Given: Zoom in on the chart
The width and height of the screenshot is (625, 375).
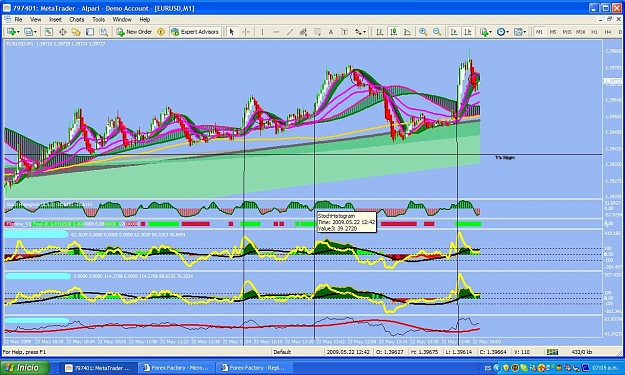Looking at the screenshot, I should pyautogui.click(x=423, y=32).
